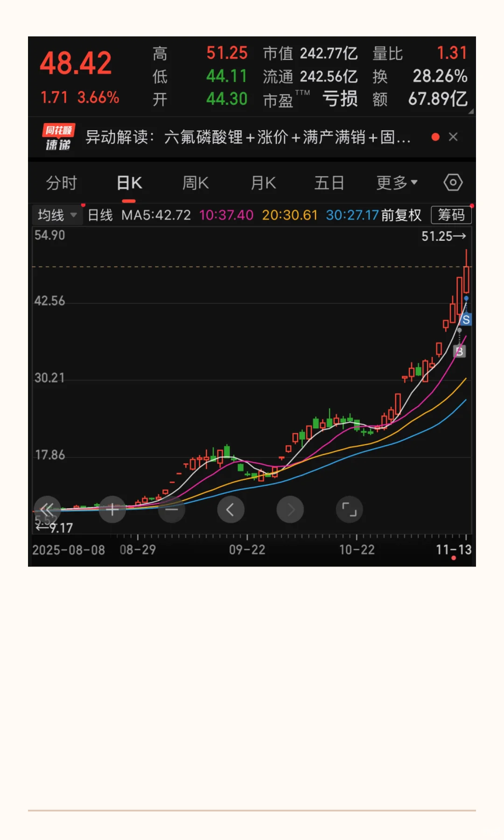Screen dimensions: 504x840
Task: Tap turnover rate 28.26%
Action: click(440, 76)
